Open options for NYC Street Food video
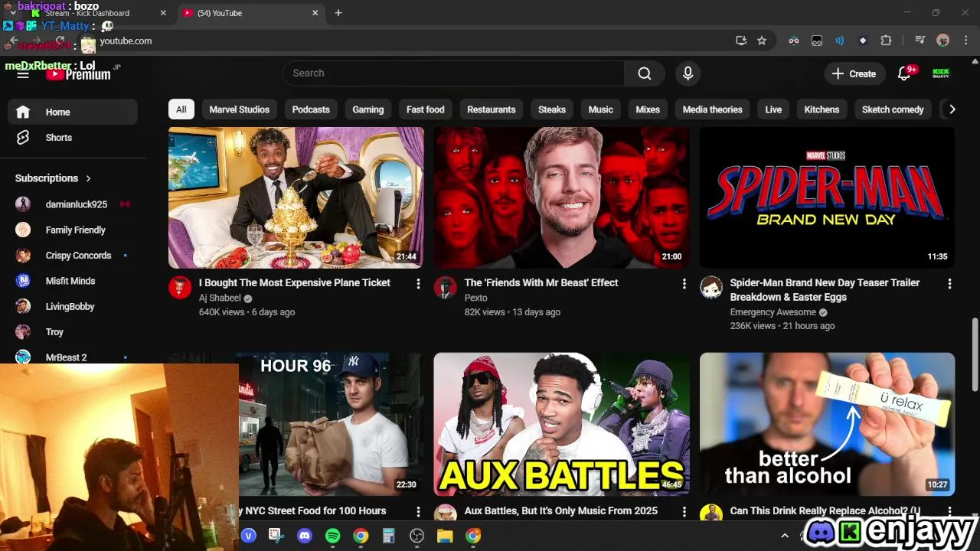The width and height of the screenshot is (980, 551). [x=418, y=511]
